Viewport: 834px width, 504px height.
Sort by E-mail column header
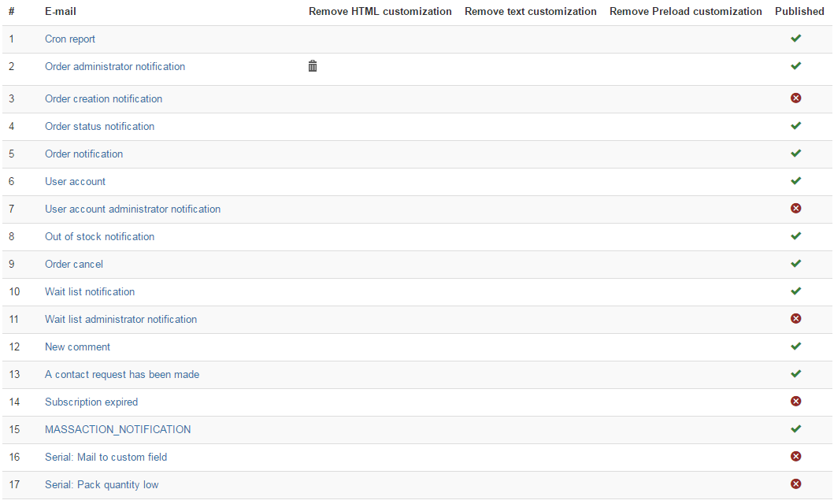pyautogui.click(x=61, y=12)
